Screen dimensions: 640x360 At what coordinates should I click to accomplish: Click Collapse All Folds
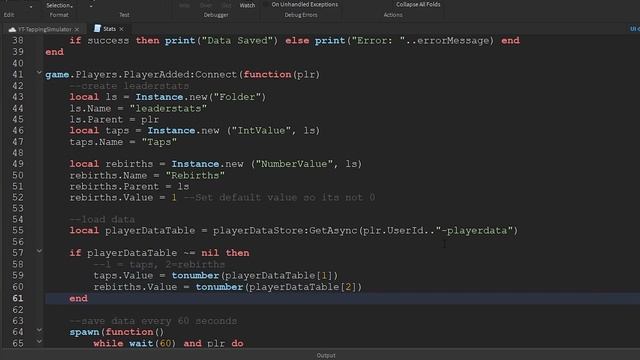click(x=418, y=4)
